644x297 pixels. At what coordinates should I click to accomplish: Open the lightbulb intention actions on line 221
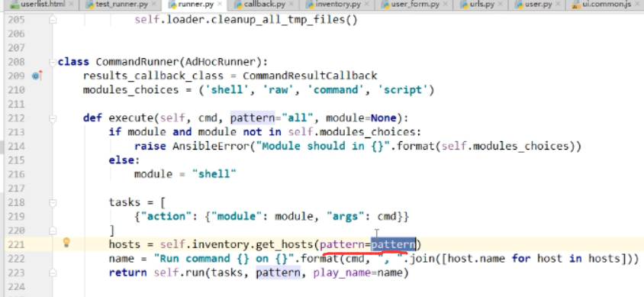(66, 243)
